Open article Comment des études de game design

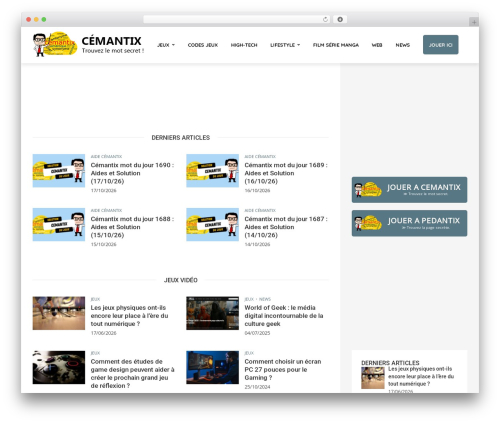pyautogui.click(x=132, y=374)
